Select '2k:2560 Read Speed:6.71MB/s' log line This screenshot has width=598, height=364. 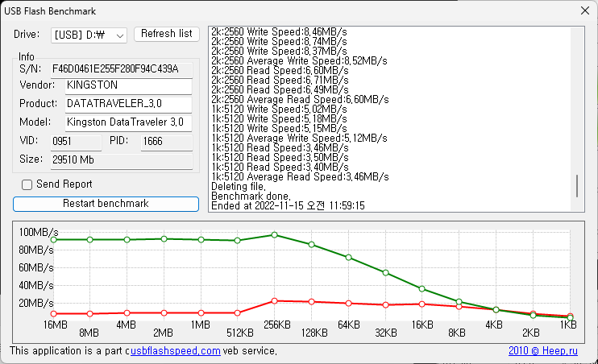click(280, 81)
